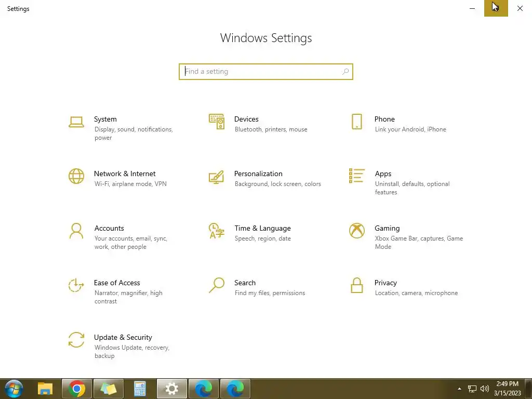This screenshot has width=532, height=399.
Task: Open the volume speaker tray icon
Action: [485, 389]
